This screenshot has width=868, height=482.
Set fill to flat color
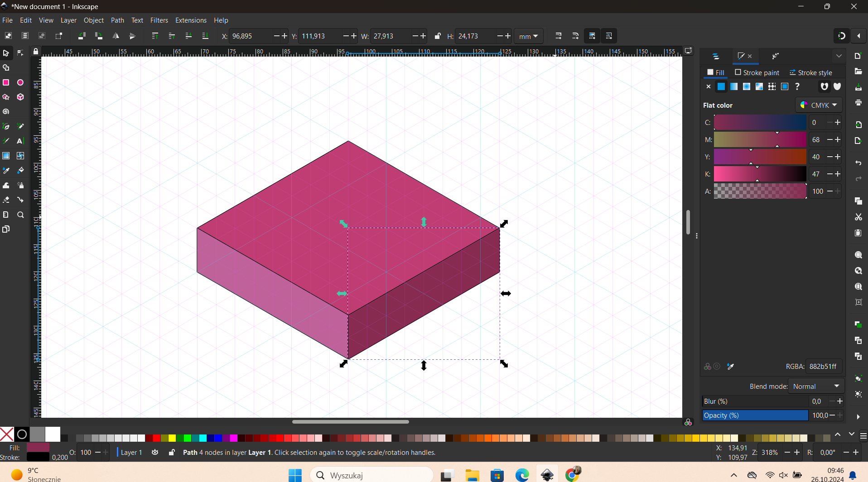click(x=721, y=86)
